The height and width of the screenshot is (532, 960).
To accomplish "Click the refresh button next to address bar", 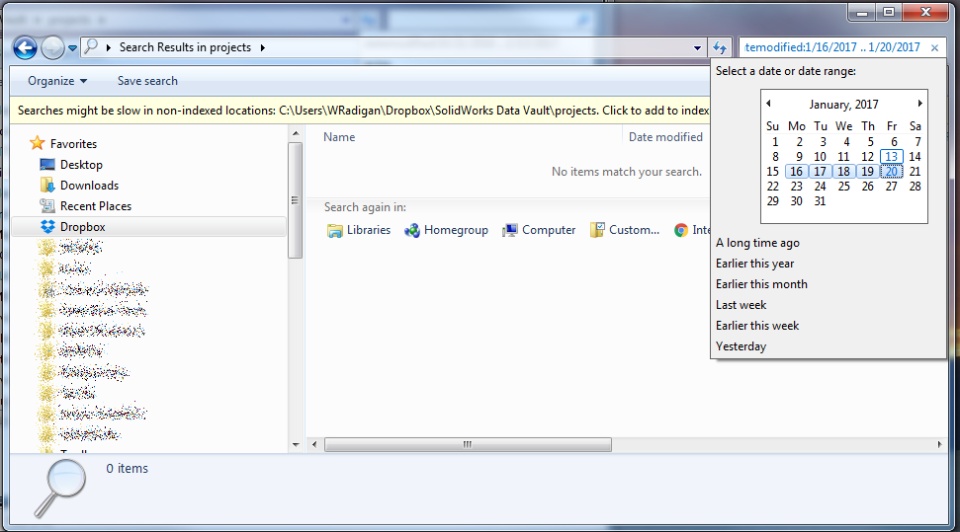I will 719,47.
